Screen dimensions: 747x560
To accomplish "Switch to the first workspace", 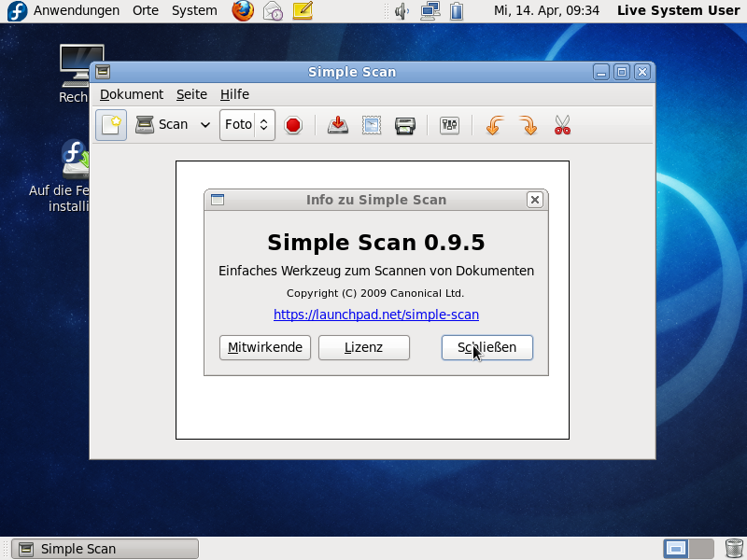I will pos(676,549).
